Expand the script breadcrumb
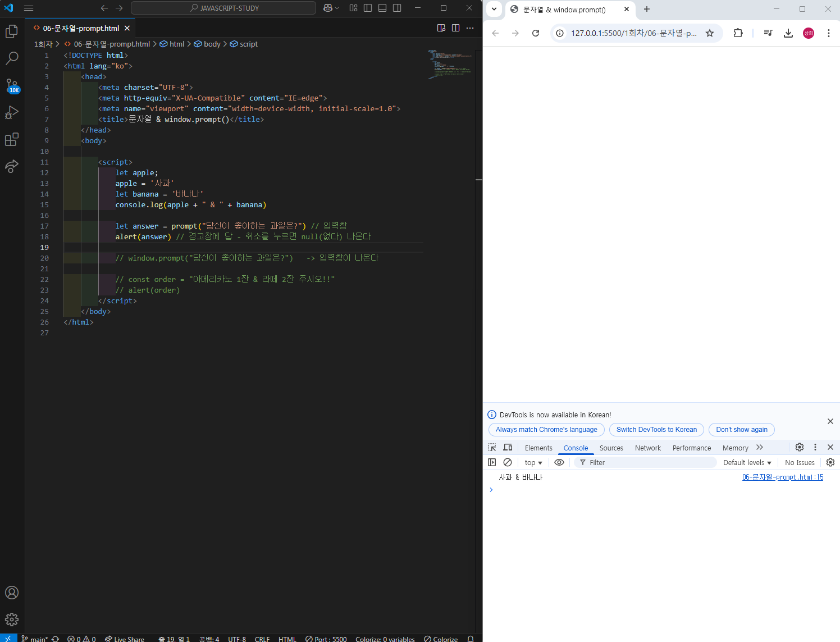The width and height of the screenshot is (840, 642). [244, 44]
